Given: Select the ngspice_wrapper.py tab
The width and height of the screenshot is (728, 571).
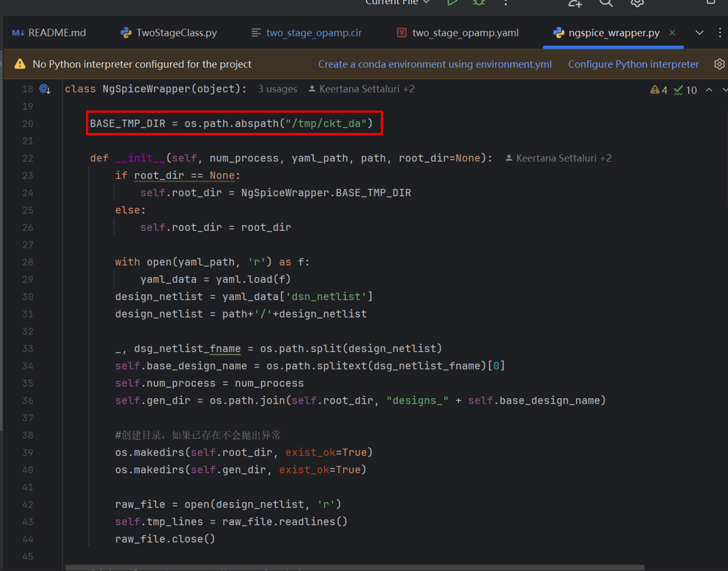Looking at the screenshot, I should tap(606, 33).
